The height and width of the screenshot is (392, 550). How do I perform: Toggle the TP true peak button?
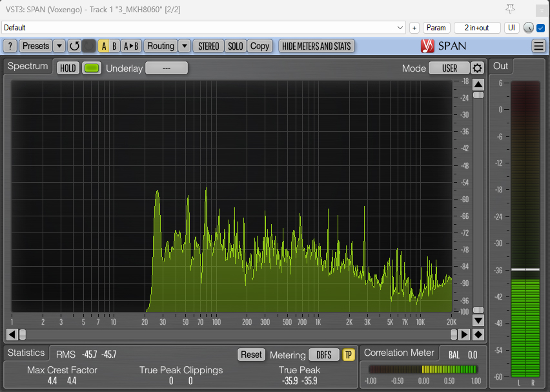349,355
